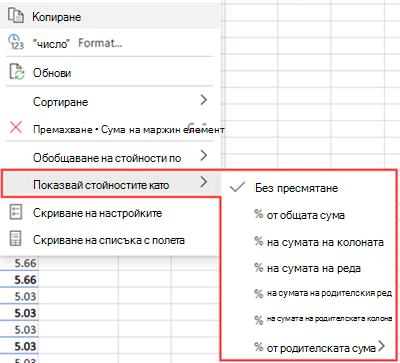Image resolution: width=400 pixels, height=363 pixels.
Task: Select Скриване на списъка с полета
Action: pyautogui.click(x=110, y=240)
